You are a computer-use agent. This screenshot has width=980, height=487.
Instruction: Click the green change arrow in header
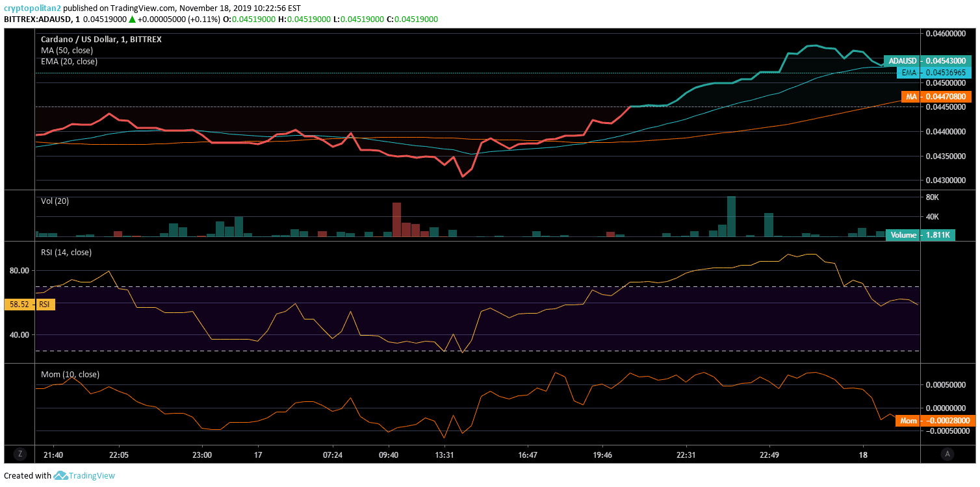point(132,19)
